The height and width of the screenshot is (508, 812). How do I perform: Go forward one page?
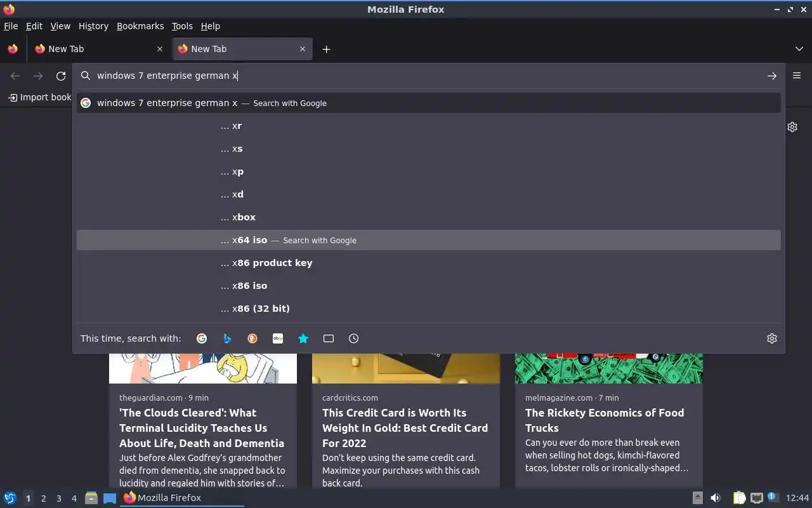click(38, 76)
